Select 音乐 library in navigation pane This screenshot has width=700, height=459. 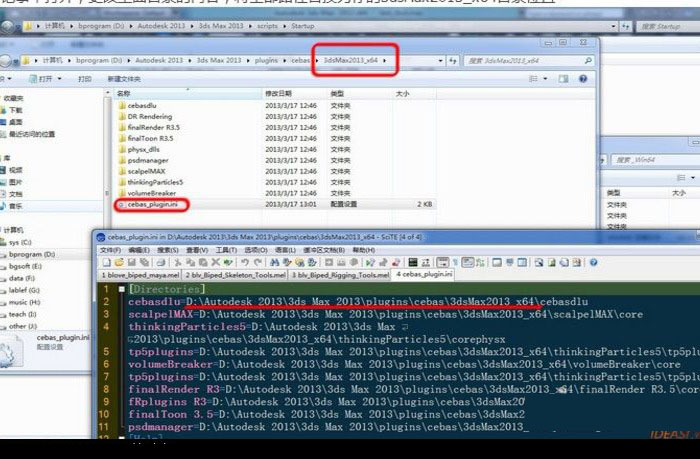click(x=15, y=206)
